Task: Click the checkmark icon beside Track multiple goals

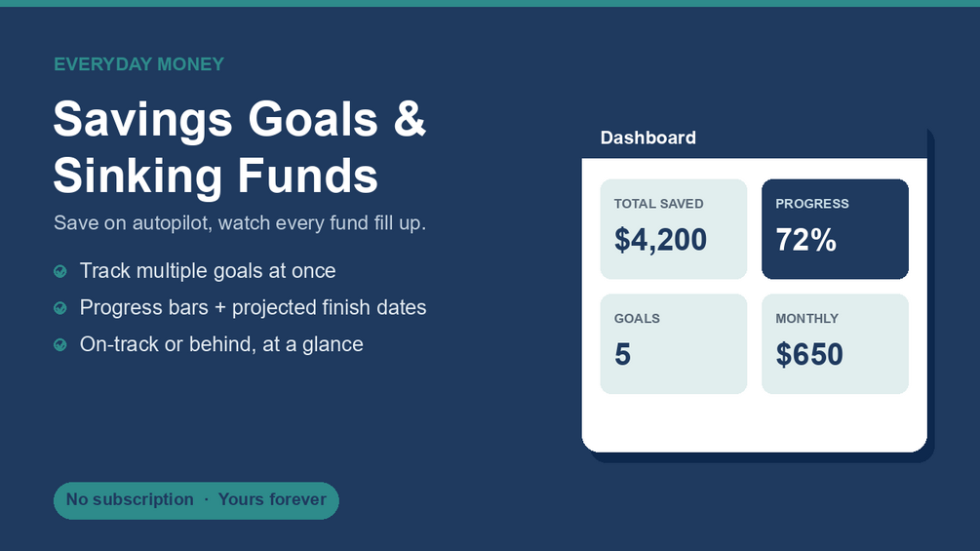Action: pyautogui.click(x=60, y=271)
